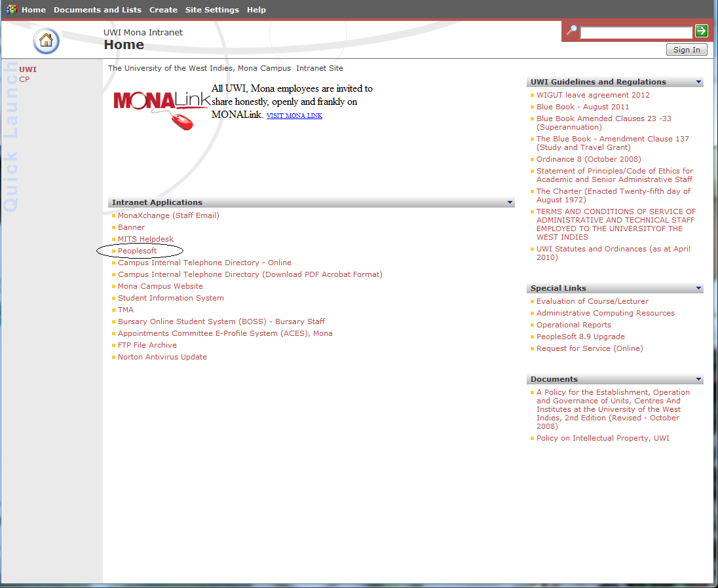Open MonaXchange (Staff Email) link
Screen dimensions: 718x588
point(168,215)
